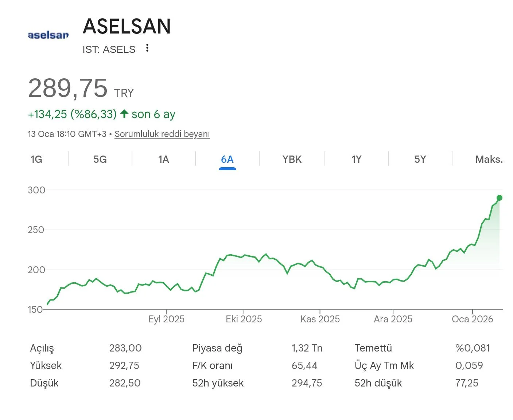Screen dimensions: 513x420
Task: Open the Sorumluluk reddi beyanı link
Action: click(162, 134)
